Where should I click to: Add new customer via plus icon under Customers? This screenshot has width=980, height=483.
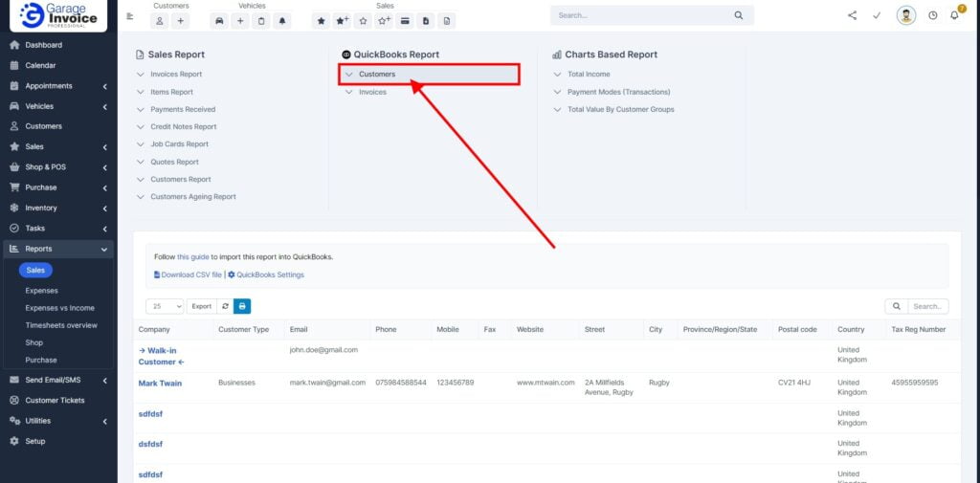(x=180, y=21)
